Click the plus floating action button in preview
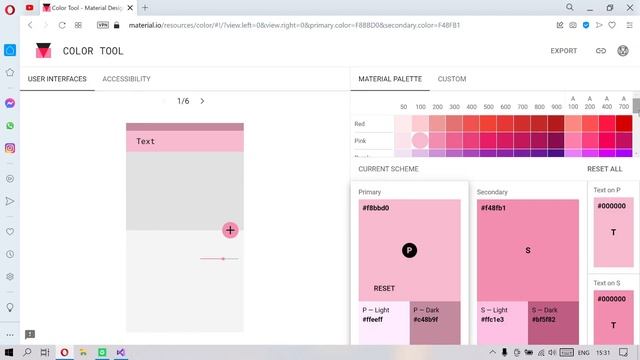The image size is (640, 360). click(x=230, y=230)
